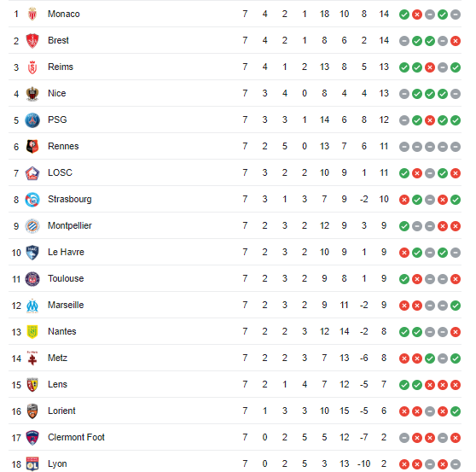476x472 pixels.
Task: Open the Reims team name link
Action: click(61, 67)
